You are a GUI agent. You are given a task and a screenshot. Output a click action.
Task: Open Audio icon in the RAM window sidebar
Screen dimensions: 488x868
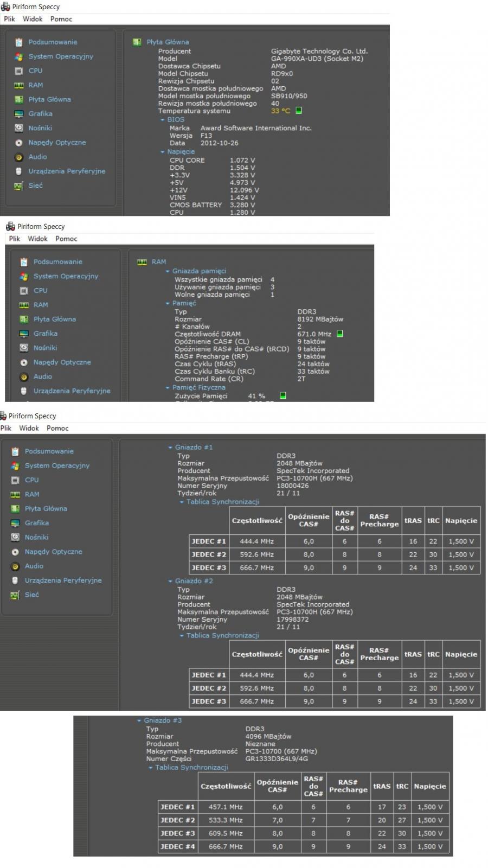[x=24, y=376]
